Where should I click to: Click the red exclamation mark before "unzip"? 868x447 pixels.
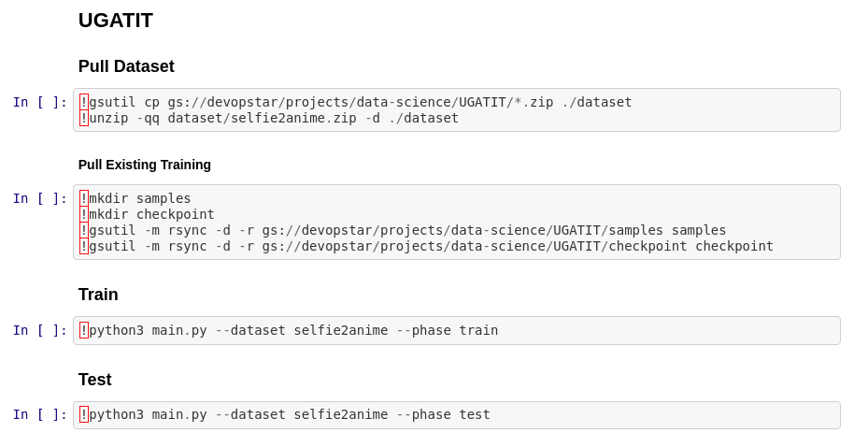click(84, 118)
